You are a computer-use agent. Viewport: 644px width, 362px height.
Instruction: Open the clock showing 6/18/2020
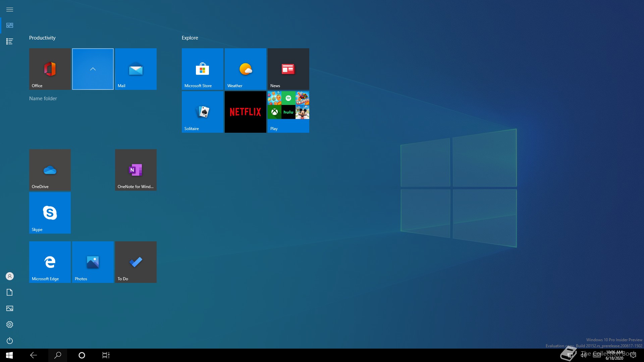pyautogui.click(x=614, y=355)
